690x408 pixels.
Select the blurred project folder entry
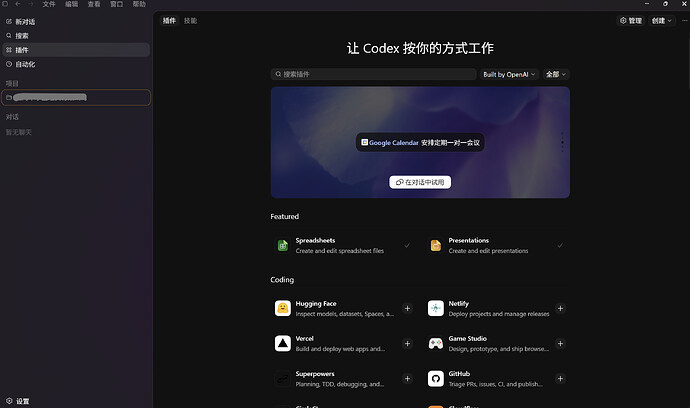(x=76, y=97)
